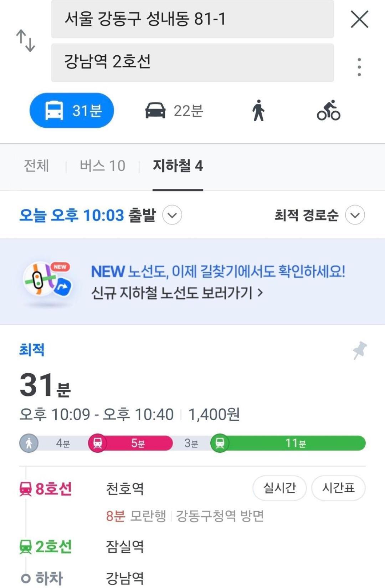Expand the departure time dropdown chevron
The width and height of the screenshot is (385, 588).
point(172,215)
